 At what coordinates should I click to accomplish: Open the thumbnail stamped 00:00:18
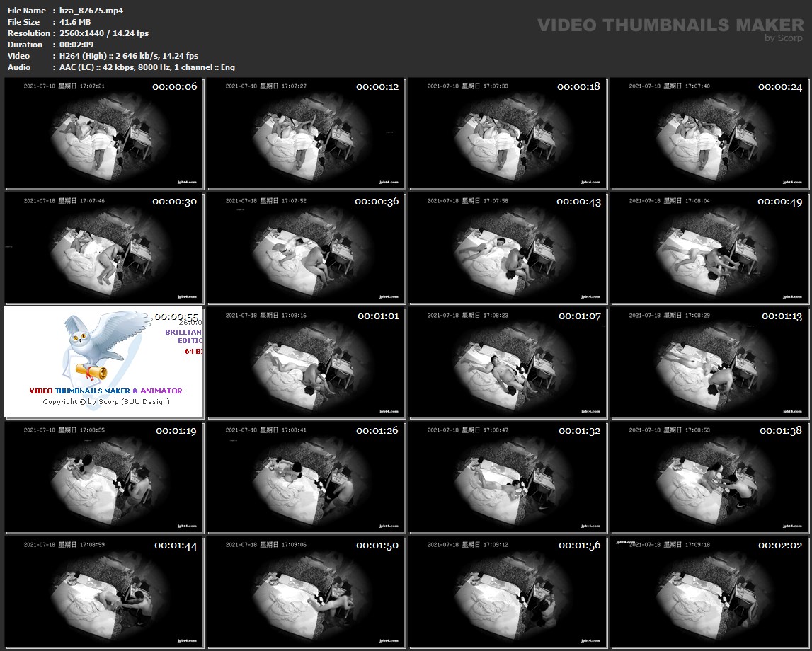click(x=508, y=134)
